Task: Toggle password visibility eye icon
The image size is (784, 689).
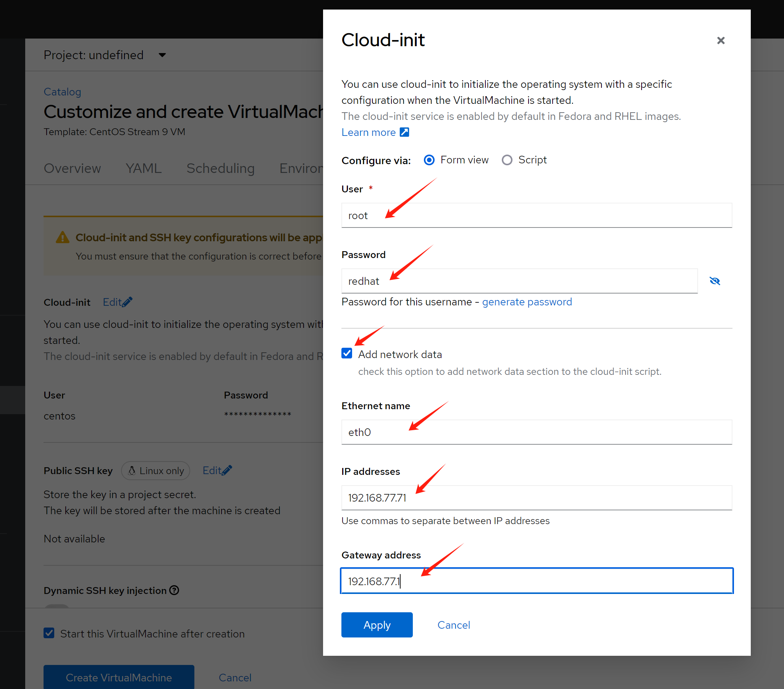Action: tap(714, 281)
